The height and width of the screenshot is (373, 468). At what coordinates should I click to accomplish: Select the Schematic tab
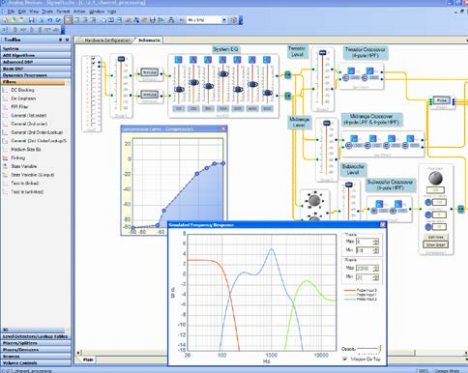click(x=149, y=40)
